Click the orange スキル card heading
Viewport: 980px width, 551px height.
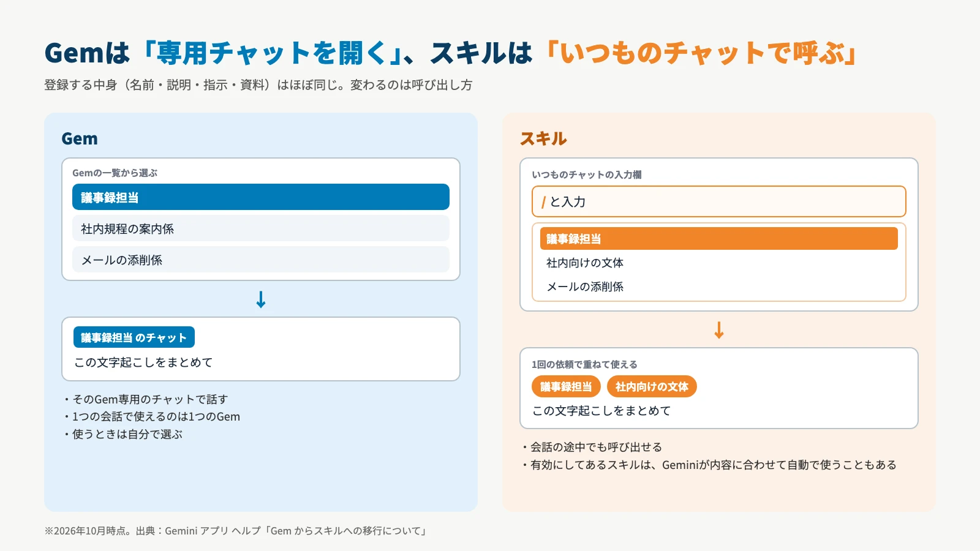point(543,139)
